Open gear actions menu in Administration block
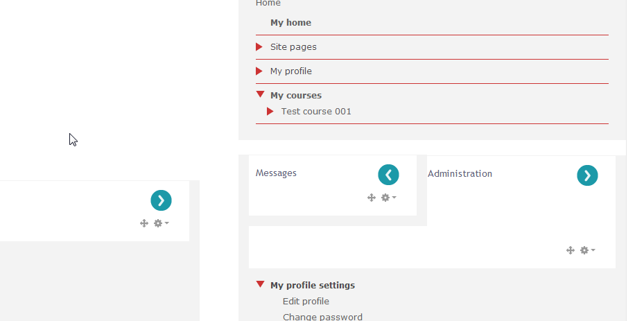 tap(587, 250)
